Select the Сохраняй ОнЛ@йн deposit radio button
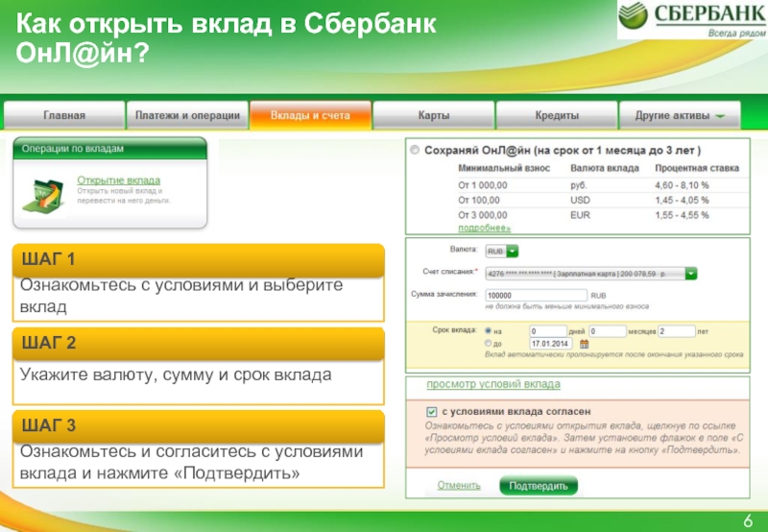This screenshot has width=768, height=532. pos(414,152)
